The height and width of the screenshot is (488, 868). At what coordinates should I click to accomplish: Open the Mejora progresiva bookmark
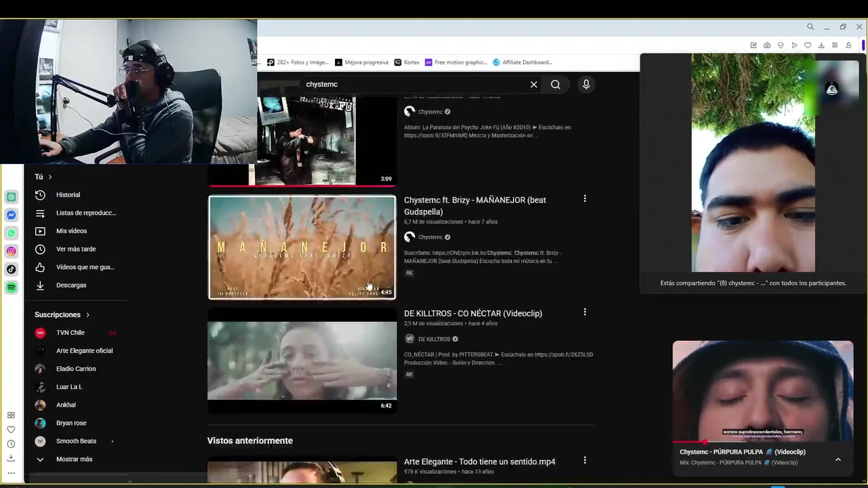pos(361,62)
